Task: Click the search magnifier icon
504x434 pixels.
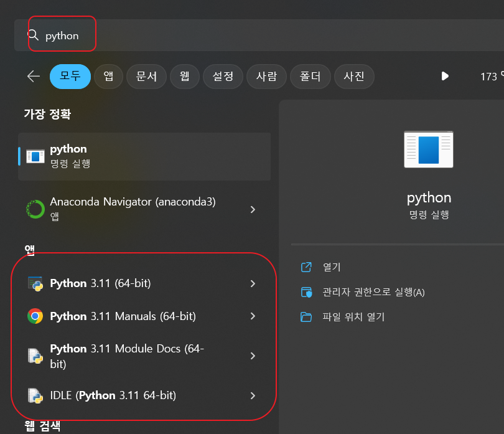Action: click(33, 35)
